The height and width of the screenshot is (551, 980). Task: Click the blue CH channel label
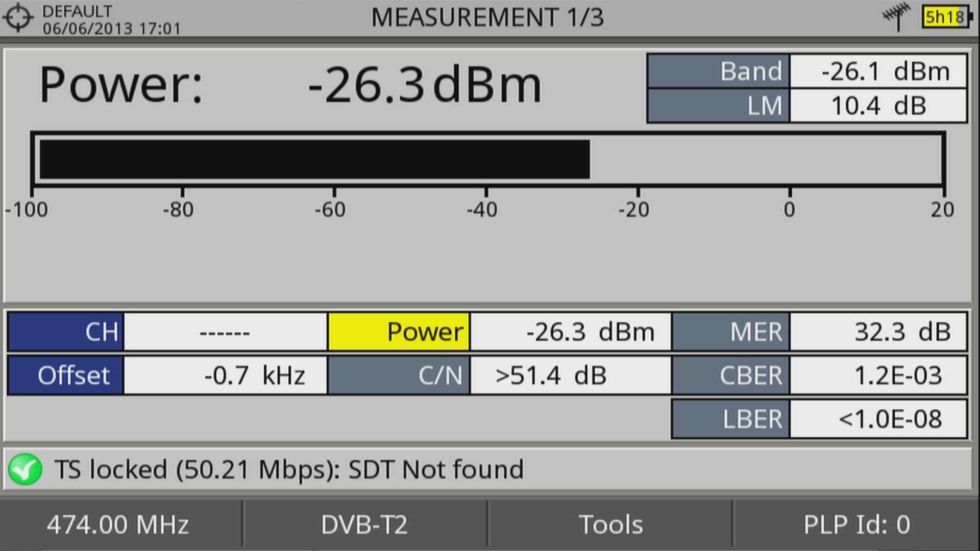point(66,332)
